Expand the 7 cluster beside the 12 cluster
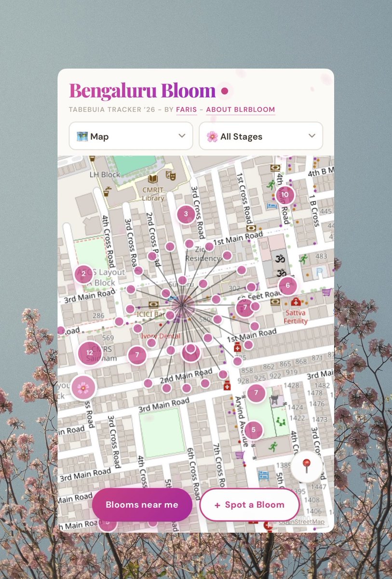This screenshot has width=392, height=579. coord(137,355)
